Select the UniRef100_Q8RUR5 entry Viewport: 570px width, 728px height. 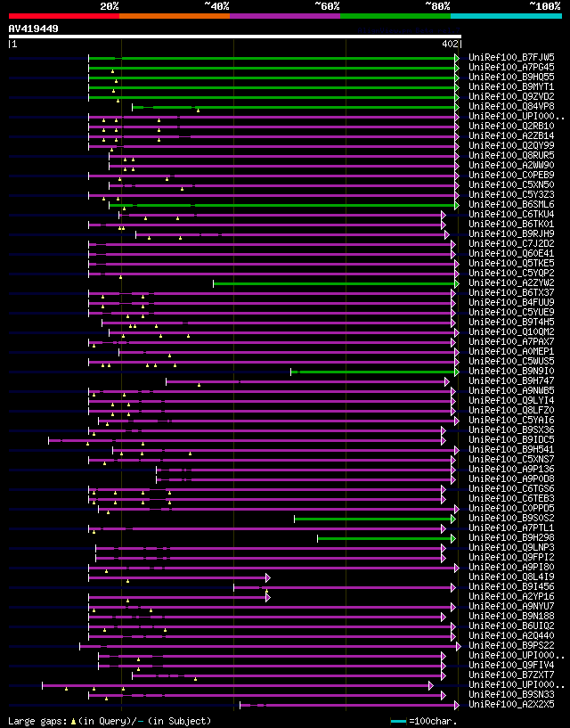point(511,156)
